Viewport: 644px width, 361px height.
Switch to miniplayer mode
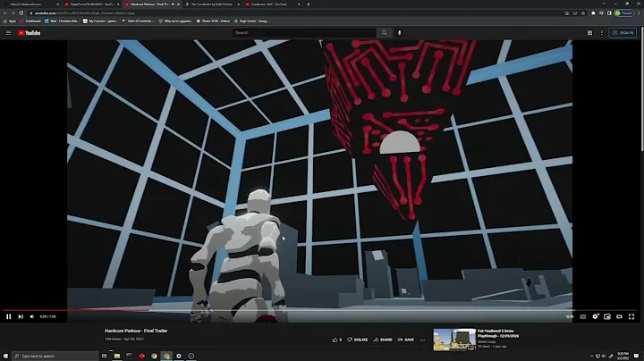[x=607, y=316]
